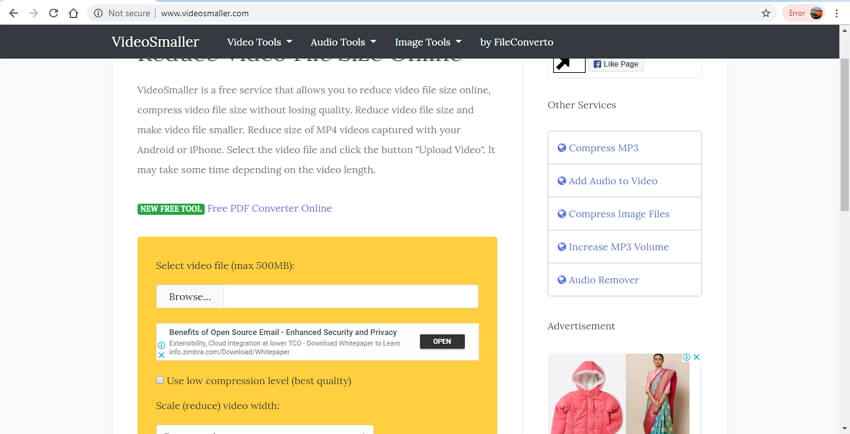
Task: Click globe icon beside Compress Image Files
Action: (x=562, y=214)
